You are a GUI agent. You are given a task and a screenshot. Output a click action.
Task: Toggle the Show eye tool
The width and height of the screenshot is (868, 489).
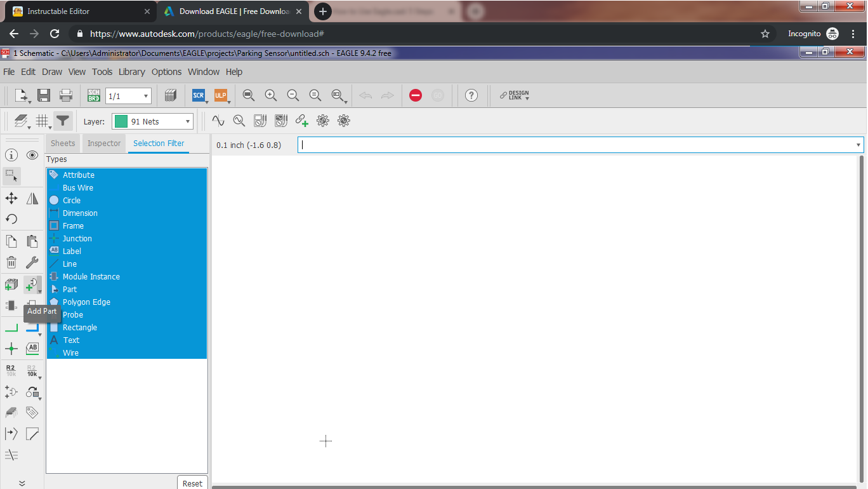click(x=32, y=155)
